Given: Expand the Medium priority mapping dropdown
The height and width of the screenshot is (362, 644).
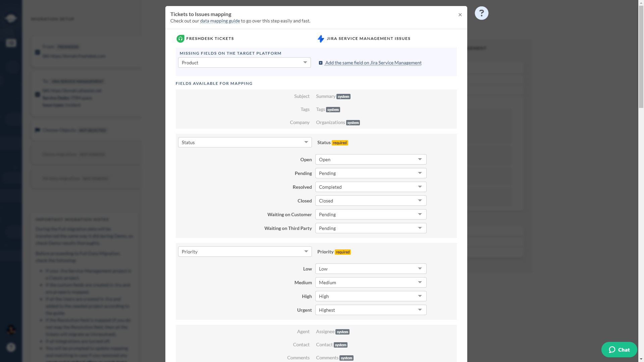Looking at the screenshot, I should [x=371, y=283].
